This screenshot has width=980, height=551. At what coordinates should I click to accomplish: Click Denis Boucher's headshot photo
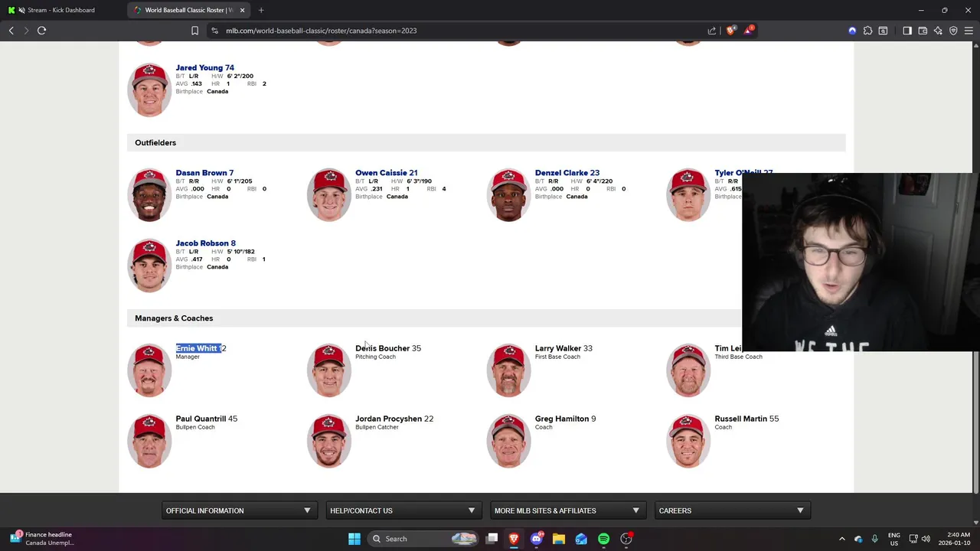[329, 370]
